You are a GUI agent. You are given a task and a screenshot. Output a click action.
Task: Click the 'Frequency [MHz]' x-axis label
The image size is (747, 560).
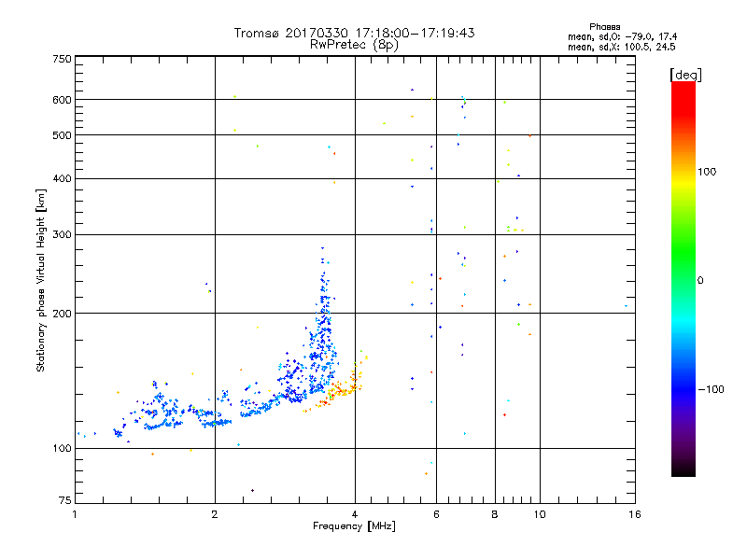354,526
